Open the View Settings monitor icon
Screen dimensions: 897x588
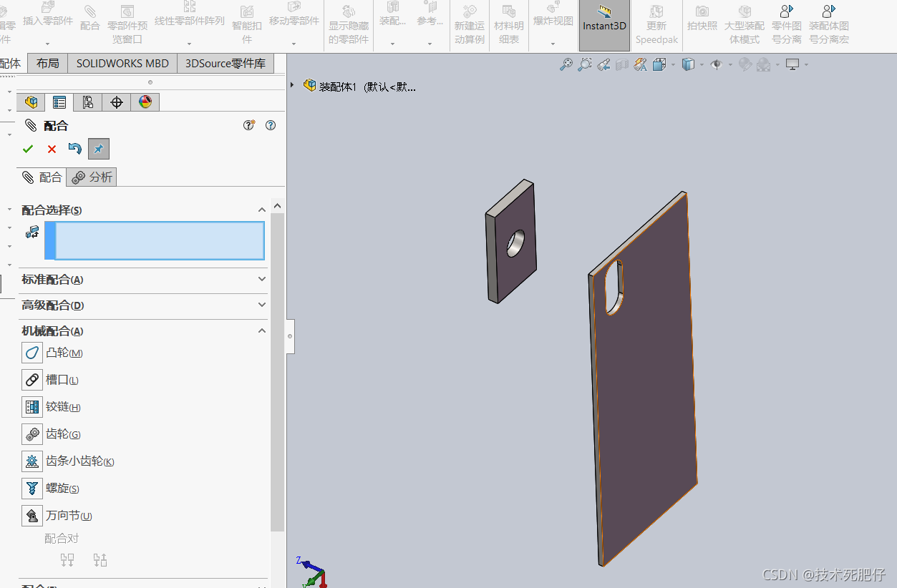[x=792, y=64]
